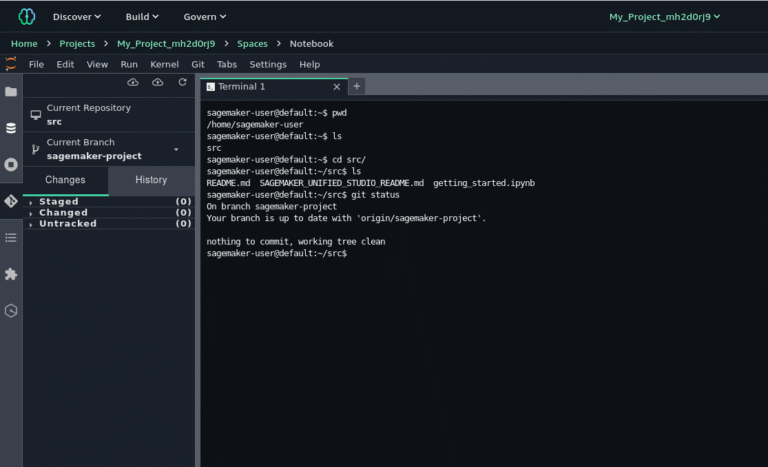Open the file browser sidebar icon
Image resolution: width=768 pixels, height=467 pixels.
[11, 92]
